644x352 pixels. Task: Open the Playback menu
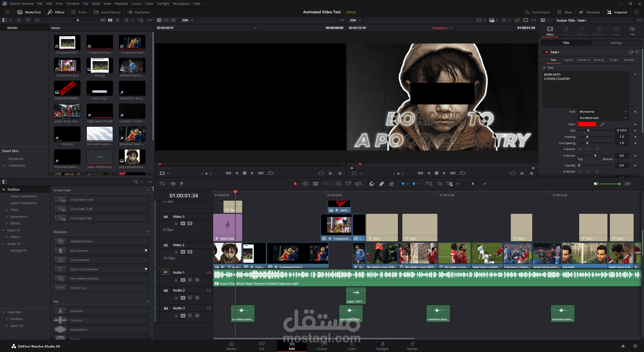point(121,4)
